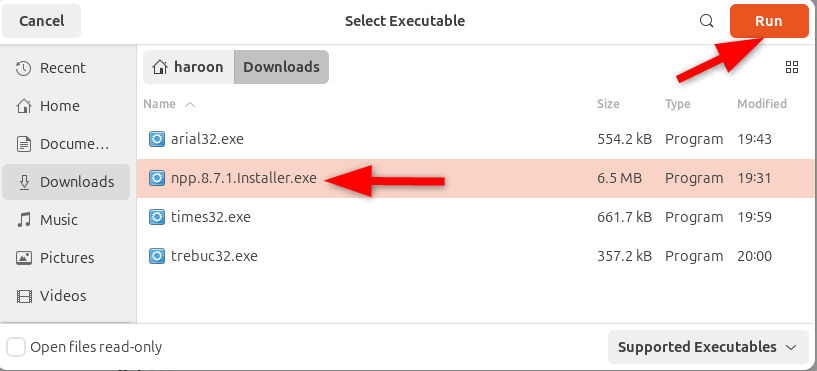Click the arial32.exe file icon
The width and height of the screenshot is (817, 371).
pos(156,139)
